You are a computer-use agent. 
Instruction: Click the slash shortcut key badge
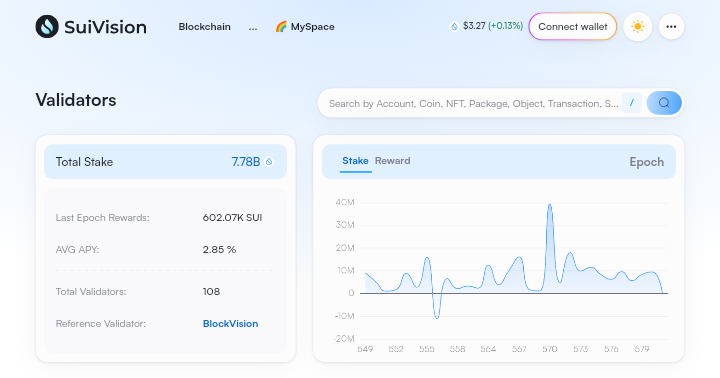(632, 103)
